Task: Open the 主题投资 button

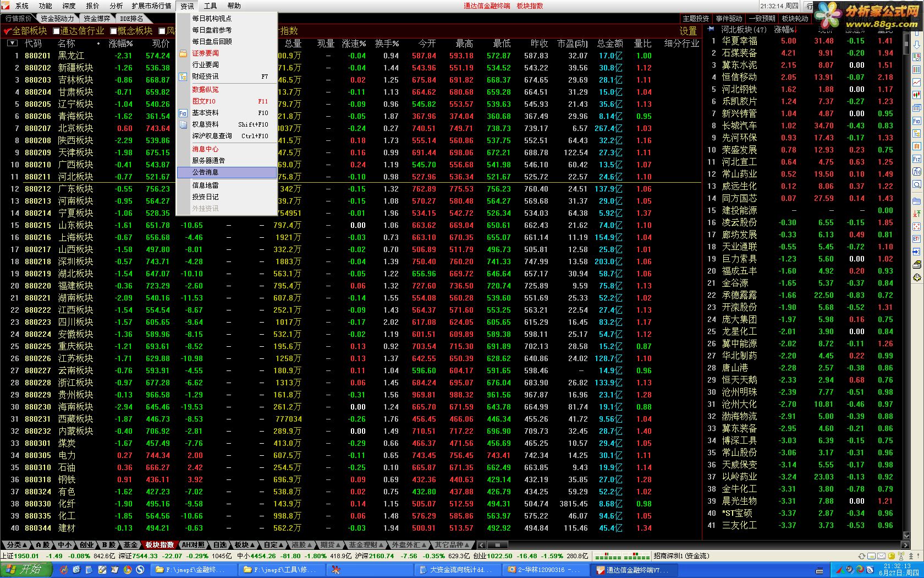Action: 696,18
